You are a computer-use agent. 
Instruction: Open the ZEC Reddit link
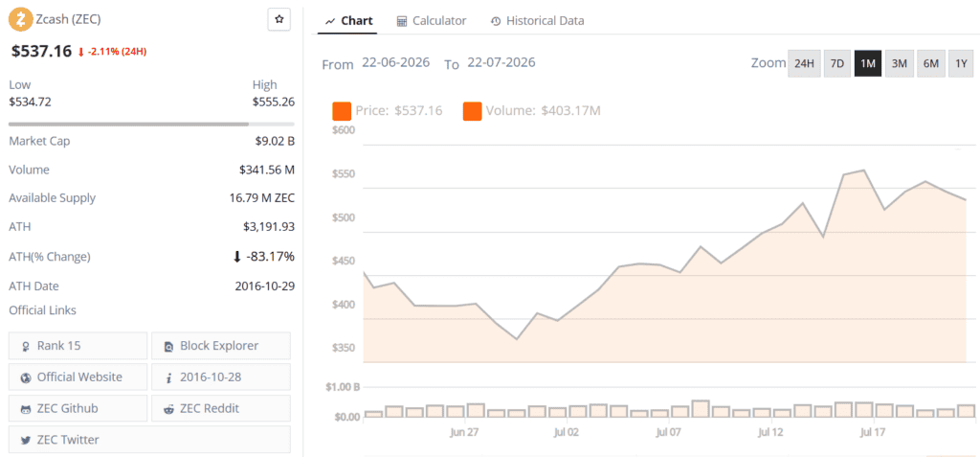coord(221,408)
